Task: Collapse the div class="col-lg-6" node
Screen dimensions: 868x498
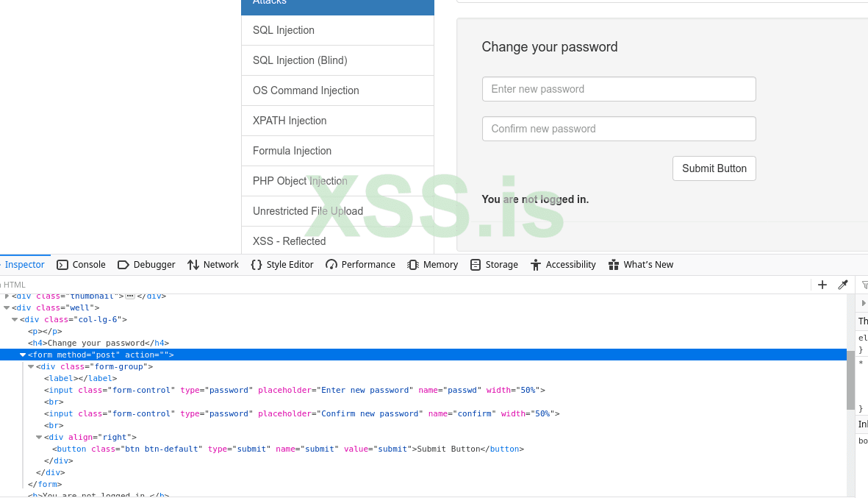Action: click(15, 319)
